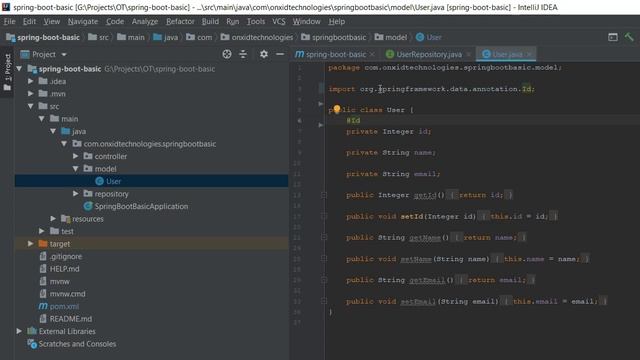The width and height of the screenshot is (640, 360).
Task: Click the Locate/Scroll from Source target icon
Action: [x=227, y=54]
